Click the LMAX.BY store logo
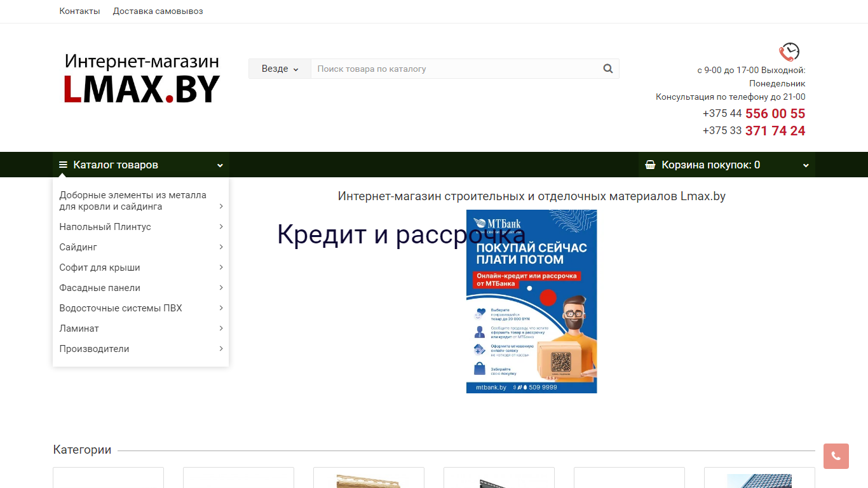 tap(142, 79)
